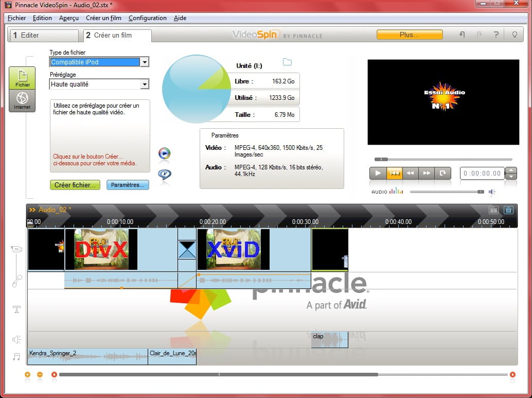Click the trash icon in the timeline header
This screenshot has width=532, height=398.
coord(508,210)
